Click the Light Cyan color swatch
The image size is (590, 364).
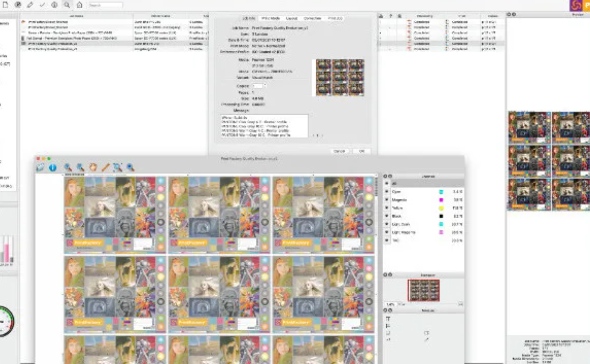click(441, 224)
